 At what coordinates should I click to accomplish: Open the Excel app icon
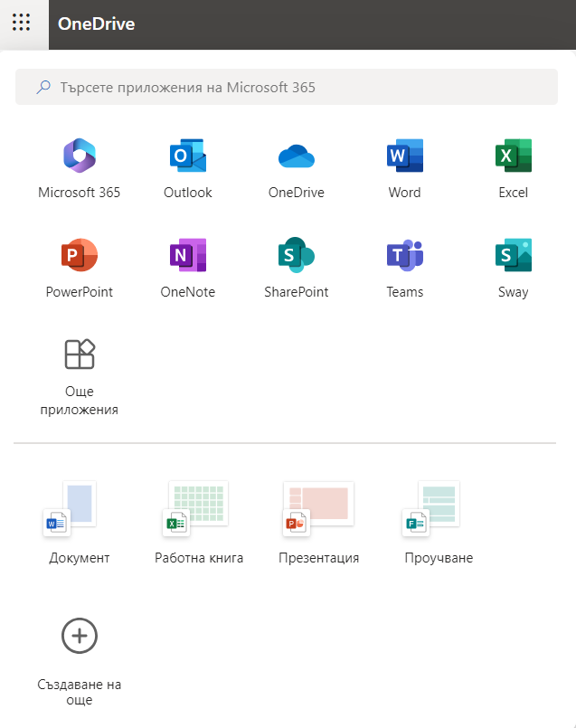[x=514, y=156]
